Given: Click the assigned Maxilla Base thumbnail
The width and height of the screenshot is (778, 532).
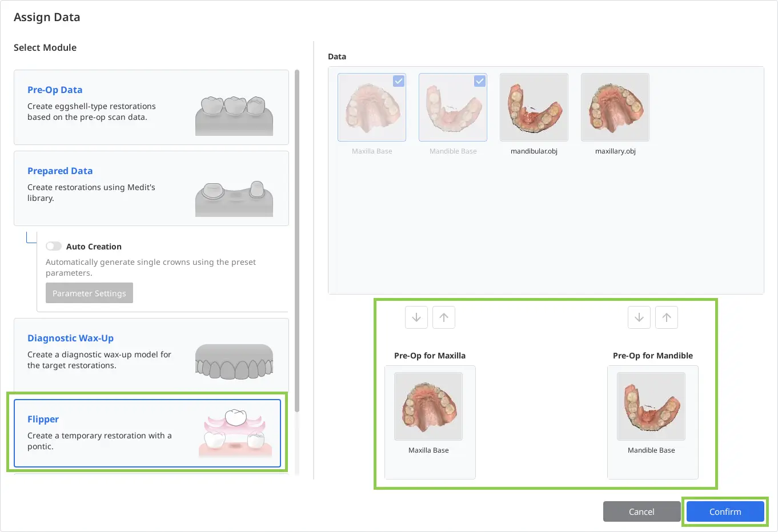Looking at the screenshot, I should (x=428, y=406).
